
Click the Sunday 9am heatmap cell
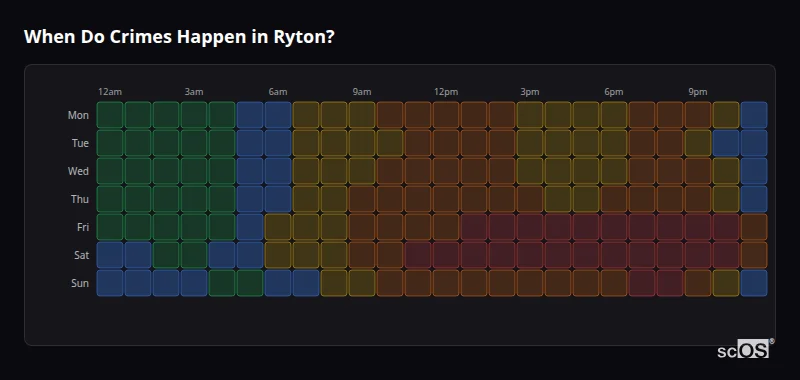tap(362, 283)
